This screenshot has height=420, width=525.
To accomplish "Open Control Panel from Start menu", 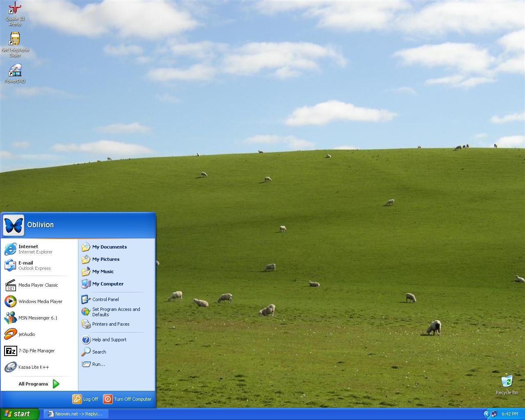I will click(x=105, y=299).
